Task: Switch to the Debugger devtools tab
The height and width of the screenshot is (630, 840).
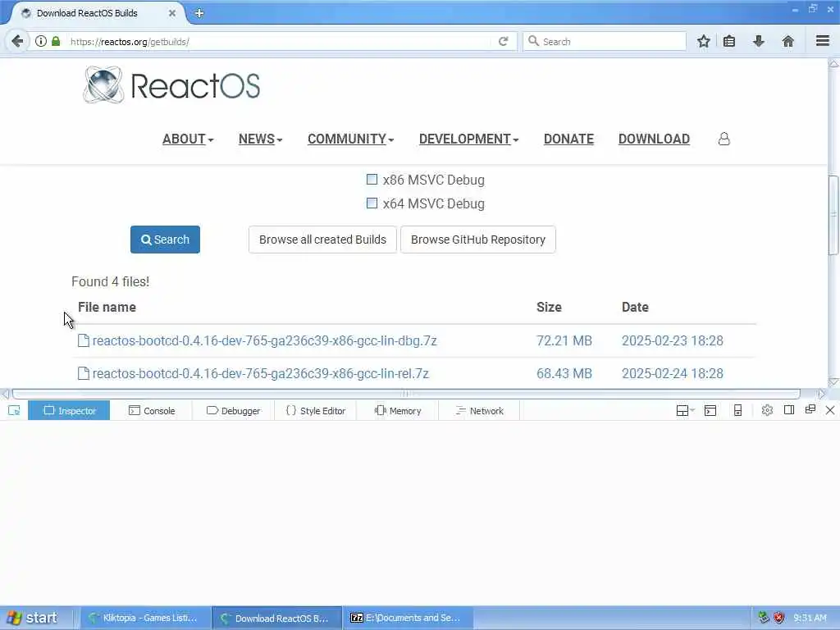Action: coord(233,411)
